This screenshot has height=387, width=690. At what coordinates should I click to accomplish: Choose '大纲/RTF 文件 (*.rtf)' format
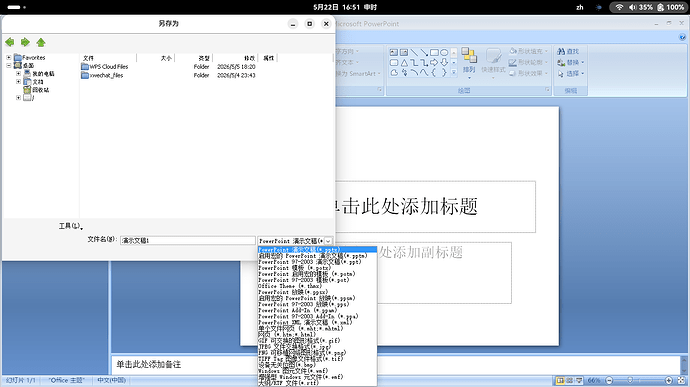[317, 383]
